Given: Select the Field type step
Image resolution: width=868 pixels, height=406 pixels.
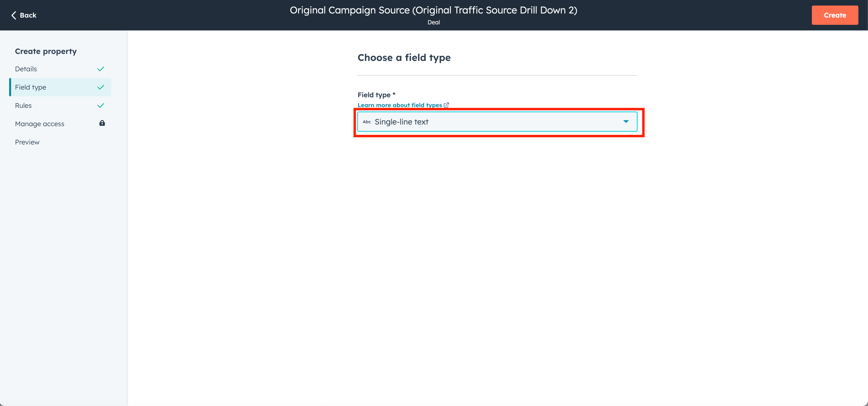Looking at the screenshot, I should 60,87.
